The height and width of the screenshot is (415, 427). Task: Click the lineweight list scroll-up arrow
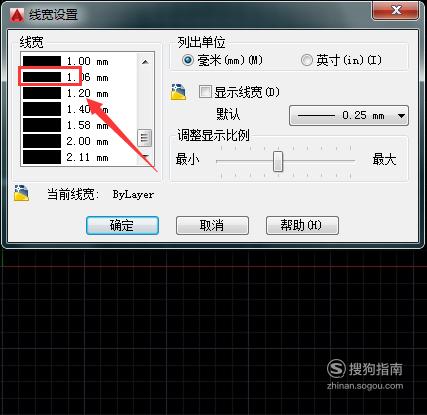145,62
